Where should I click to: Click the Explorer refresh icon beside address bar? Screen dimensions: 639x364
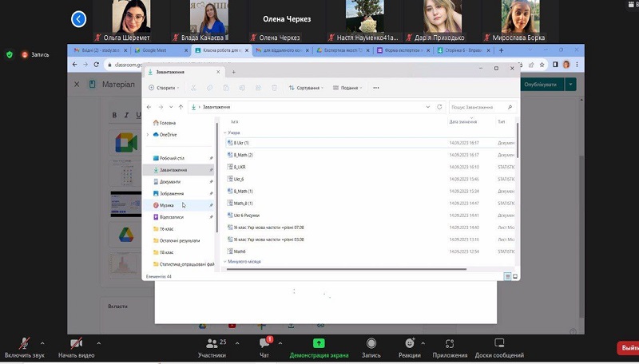(x=439, y=107)
